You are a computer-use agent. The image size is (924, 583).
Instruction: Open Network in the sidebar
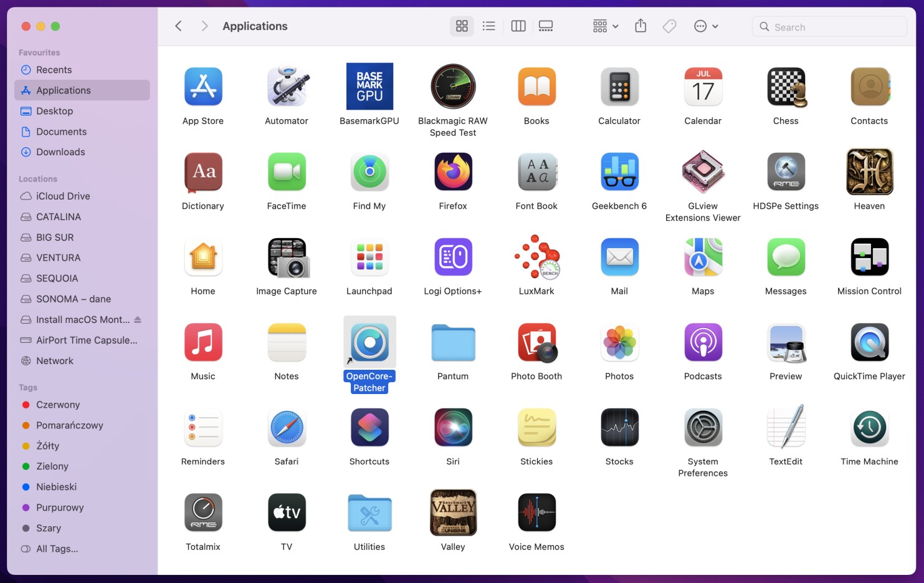coord(82,361)
